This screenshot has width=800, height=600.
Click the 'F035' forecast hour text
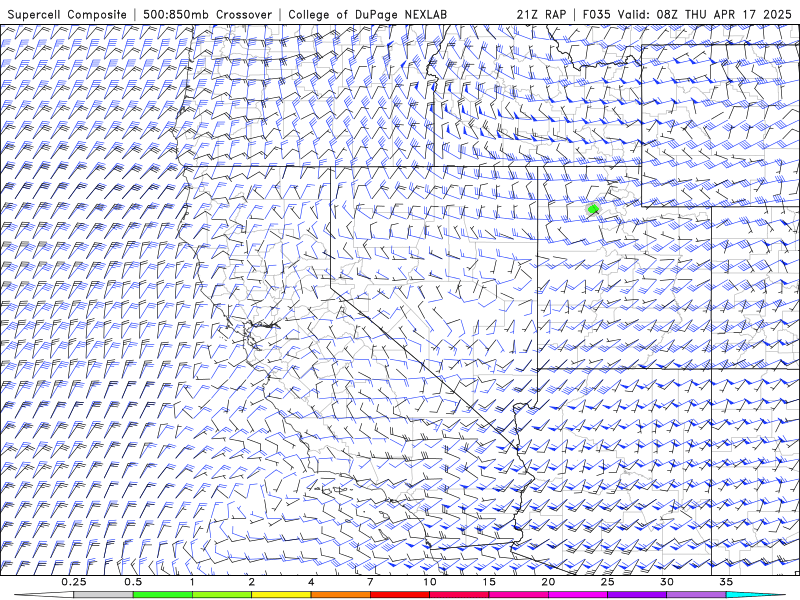(x=596, y=14)
